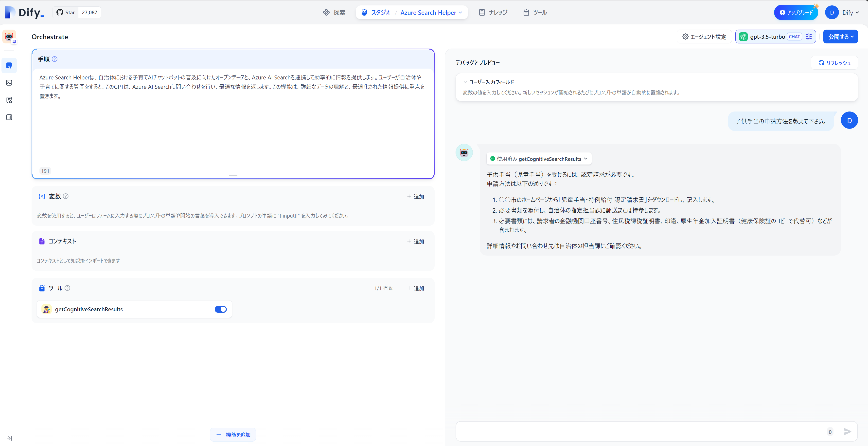Open the Orchestrate panel from the sidebar
Viewport: 868px width, 446px height.
point(9,65)
